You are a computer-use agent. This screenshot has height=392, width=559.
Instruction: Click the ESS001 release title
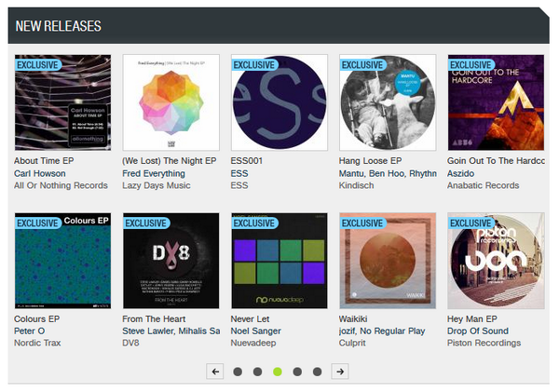[247, 161]
